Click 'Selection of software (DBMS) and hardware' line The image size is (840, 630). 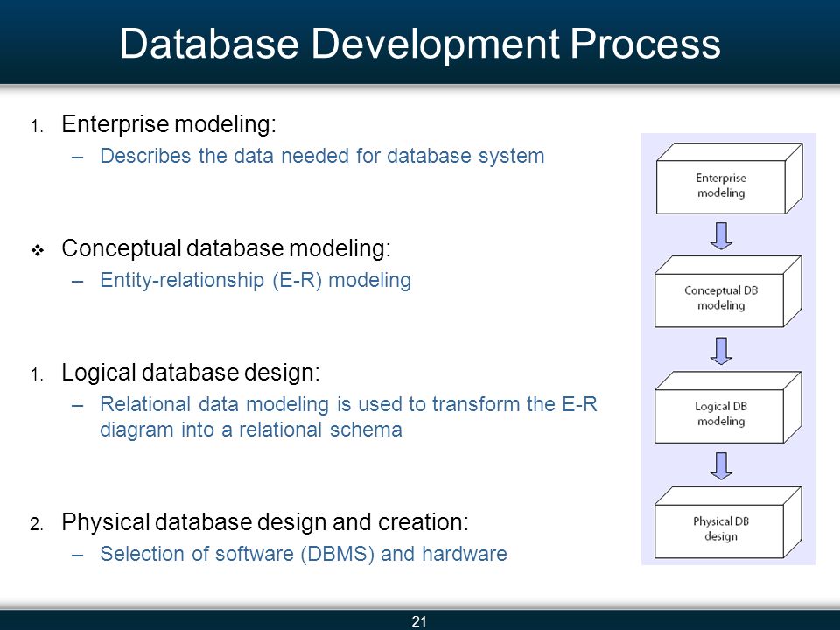[304, 554]
